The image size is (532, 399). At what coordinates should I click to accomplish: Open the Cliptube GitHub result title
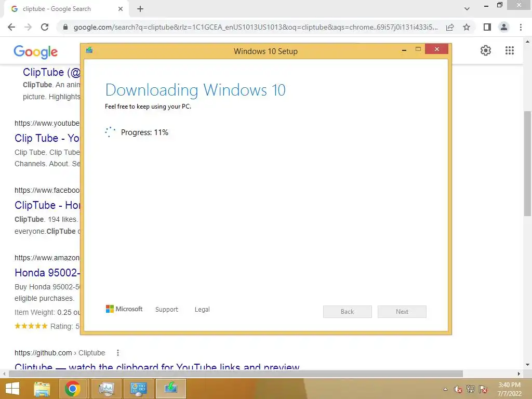[157, 366]
